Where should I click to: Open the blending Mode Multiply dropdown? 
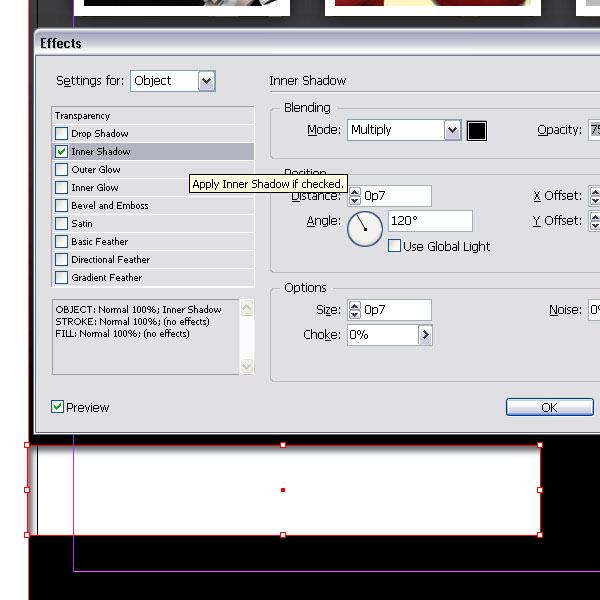click(x=452, y=130)
